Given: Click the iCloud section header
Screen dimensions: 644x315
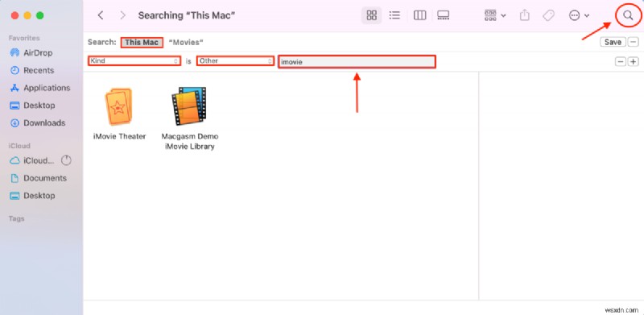Looking at the screenshot, I should pos(19,146).
